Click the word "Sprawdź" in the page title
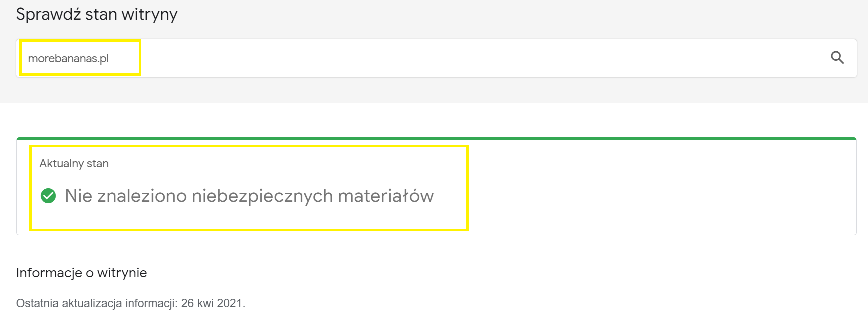 (x=48, y=15)
